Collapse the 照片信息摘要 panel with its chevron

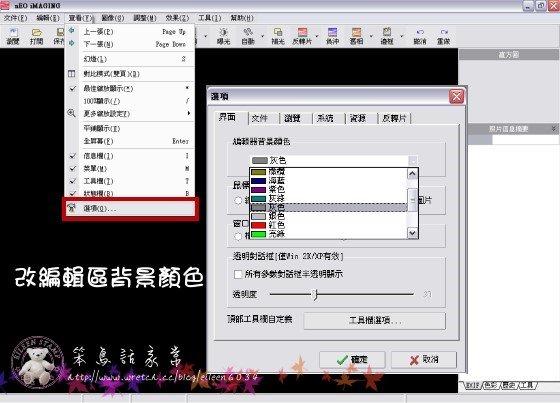554,128
